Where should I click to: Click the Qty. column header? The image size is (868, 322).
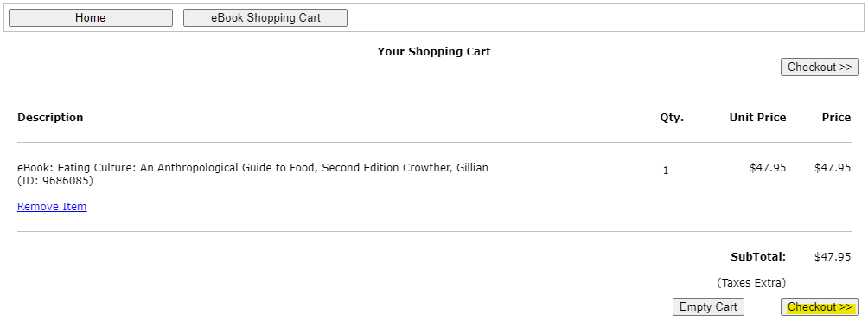[672, 118]
